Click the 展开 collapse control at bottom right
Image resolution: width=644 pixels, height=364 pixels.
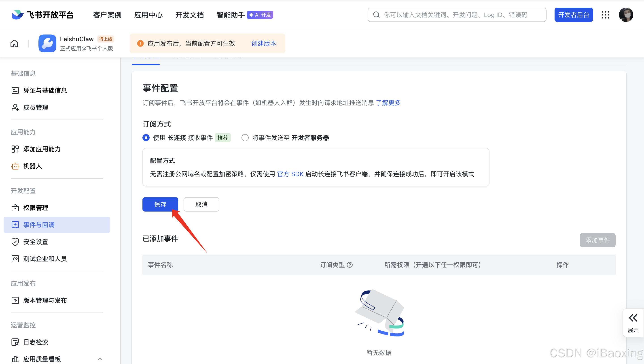coord(633,323)
